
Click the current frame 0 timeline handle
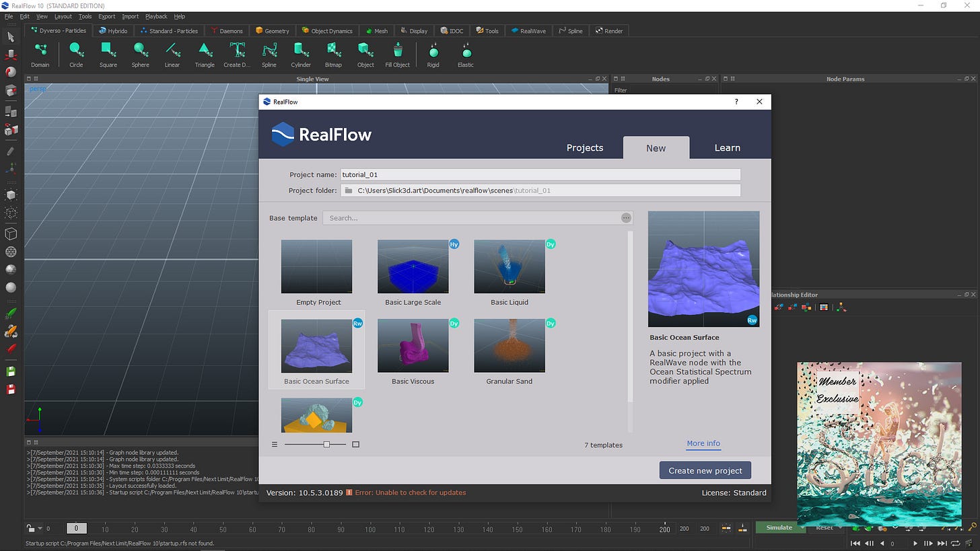[76, 528]
